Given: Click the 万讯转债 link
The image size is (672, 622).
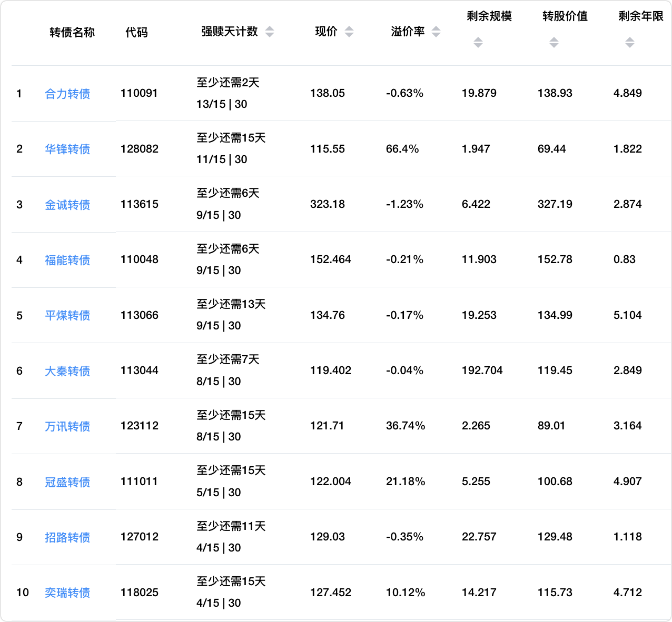Looking at the screenshot, I should tap(67, 426).
